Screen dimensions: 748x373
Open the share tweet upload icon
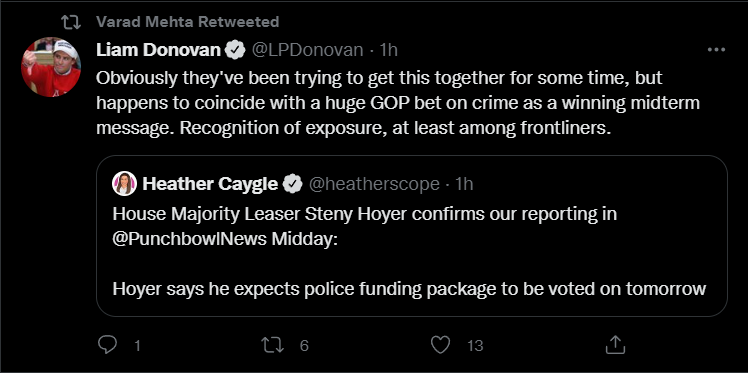pyautogui.click(x=615, y=344)
